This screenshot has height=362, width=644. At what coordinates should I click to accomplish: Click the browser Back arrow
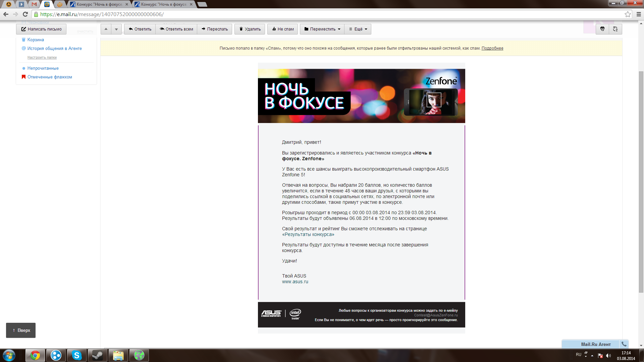click(x=6, y=14)
